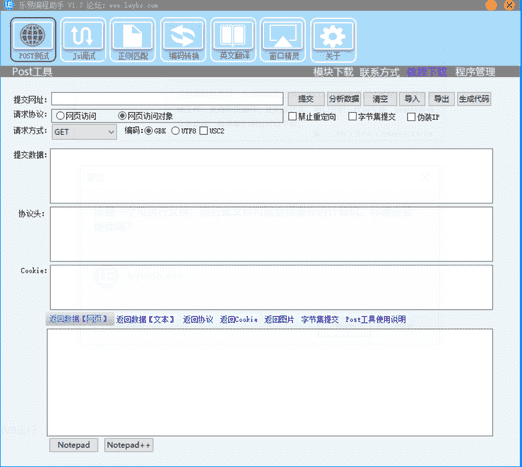Screen dimensions: 522x467
Task: Click the 分析数据 button
Action: [344, 99]
